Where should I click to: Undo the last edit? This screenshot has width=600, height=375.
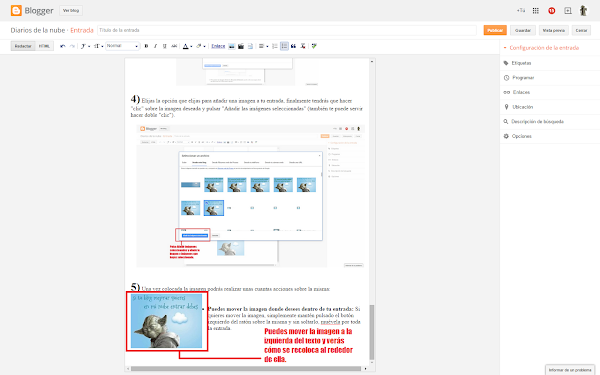[63, 46]
